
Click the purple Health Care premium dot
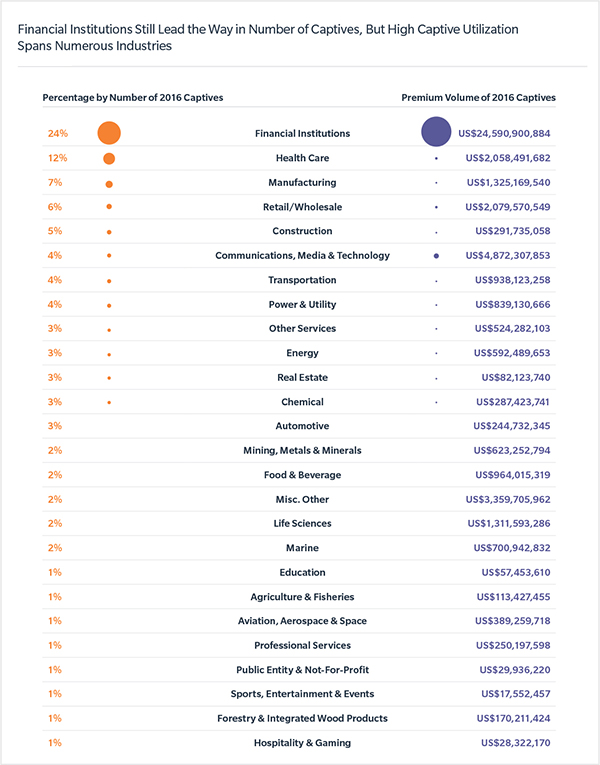[x=436, y=159]
